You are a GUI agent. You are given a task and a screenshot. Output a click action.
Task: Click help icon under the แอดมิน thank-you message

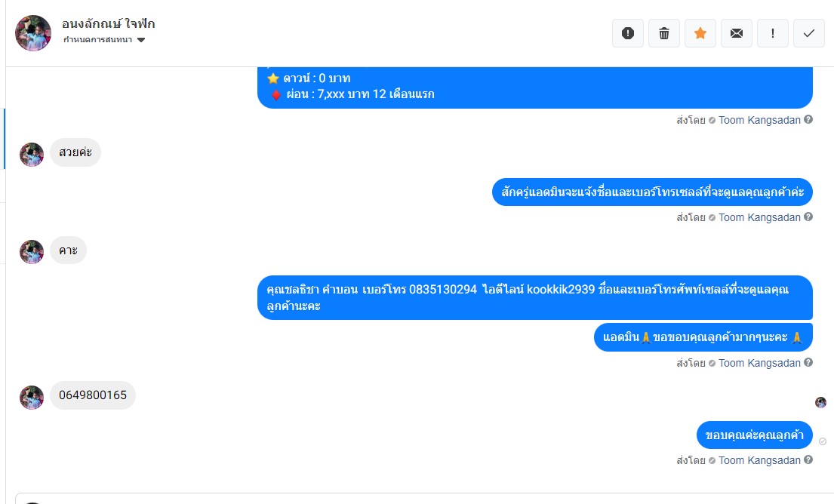[x=808, y=363]
